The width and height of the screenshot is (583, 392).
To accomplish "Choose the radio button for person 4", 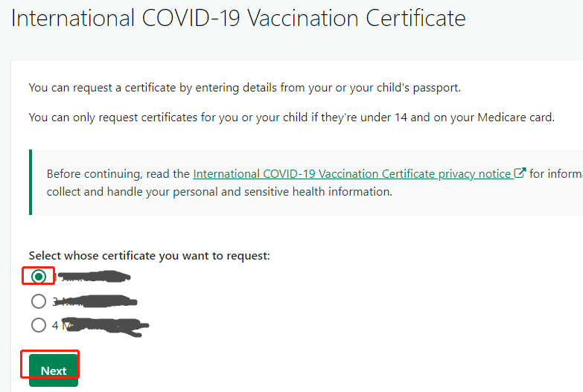I will [39, 325].
